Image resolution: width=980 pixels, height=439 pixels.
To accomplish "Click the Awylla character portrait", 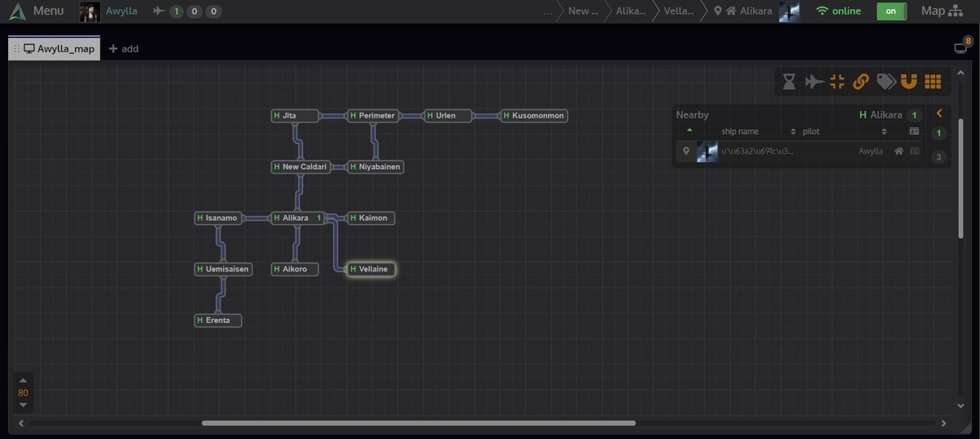I will (x=90, y=11).
